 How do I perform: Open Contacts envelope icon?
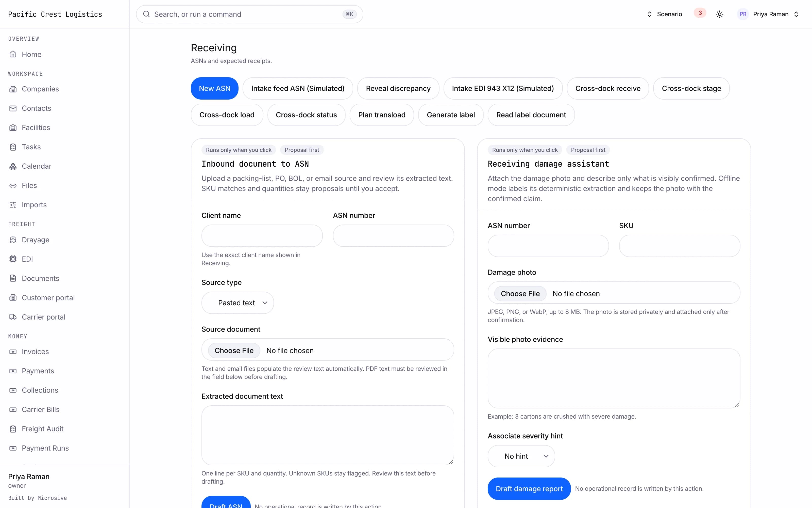pyautogui.click(x=13, y=108)
